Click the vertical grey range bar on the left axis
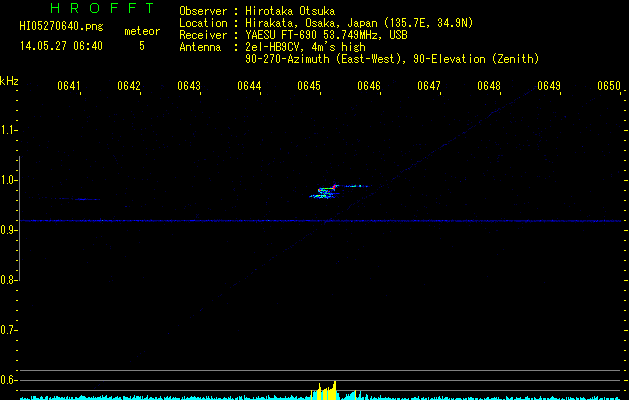This screenshot has height=400, width=629. tap(19, 218)
